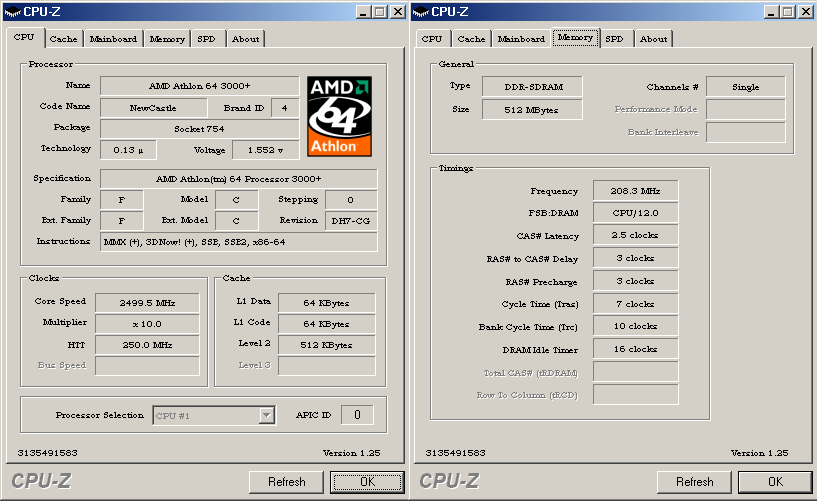Select the SPD tab in the processor info window
Viewport: 817px width, 501px height.
205,39
